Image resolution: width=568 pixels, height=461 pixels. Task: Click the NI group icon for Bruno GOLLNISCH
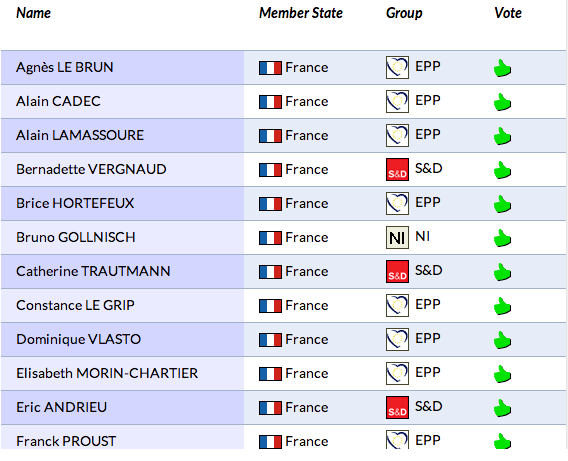click(x=397, y=238)
